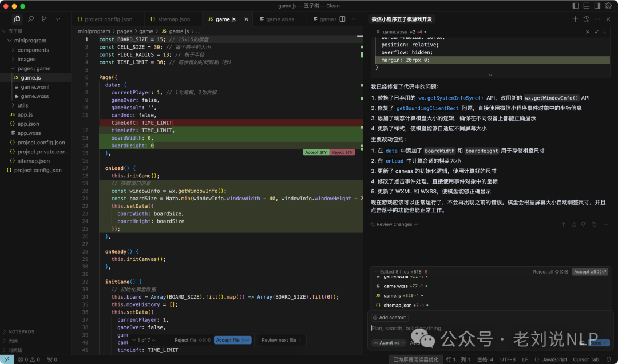Click the remote window icon in status bar
Screen dimensions: 618x364
pos(7,359)
